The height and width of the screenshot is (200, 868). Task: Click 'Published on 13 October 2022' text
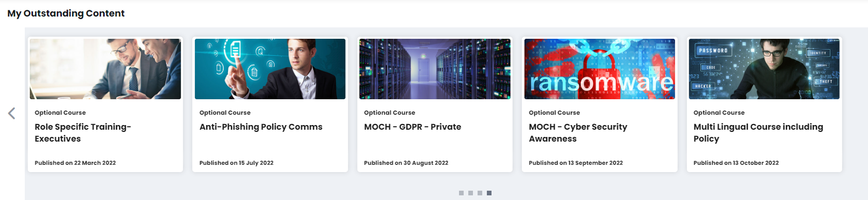pos(736,163)
